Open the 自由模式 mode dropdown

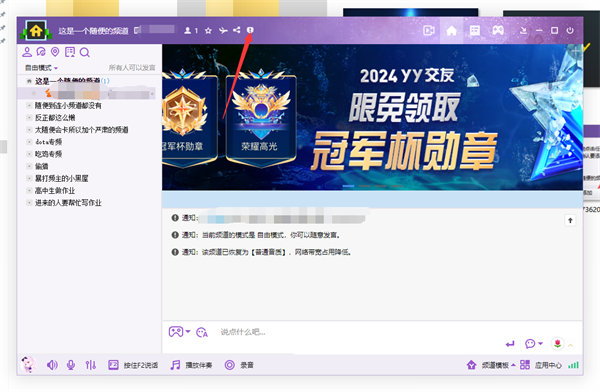click(x=41, y=68)
